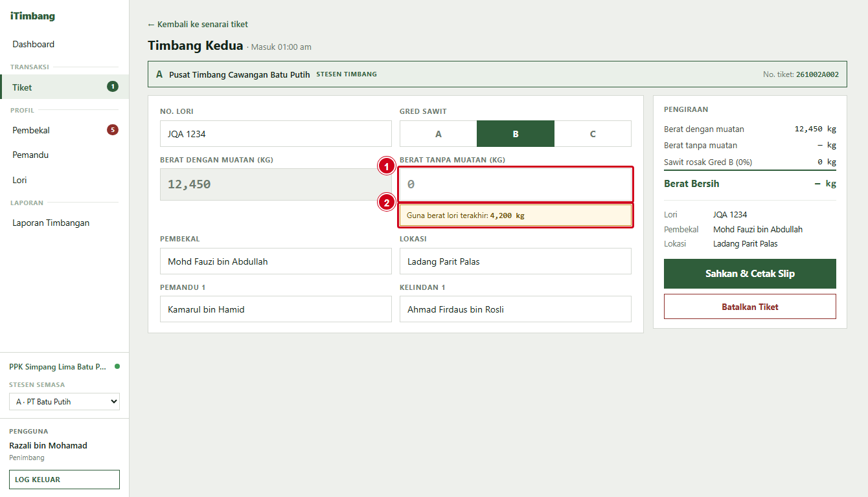The width and height of the screenshot is (868, 497).
Task: Select sawit grade B
Action: tap(516, 134)
